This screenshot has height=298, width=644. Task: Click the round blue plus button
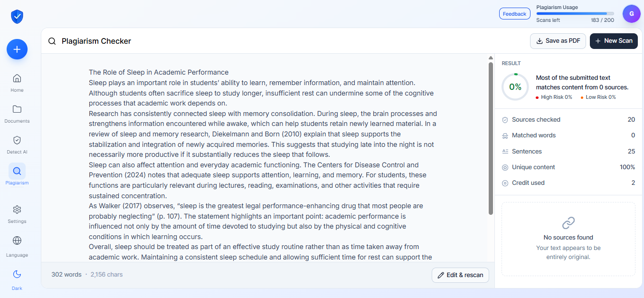coord(17,49)
